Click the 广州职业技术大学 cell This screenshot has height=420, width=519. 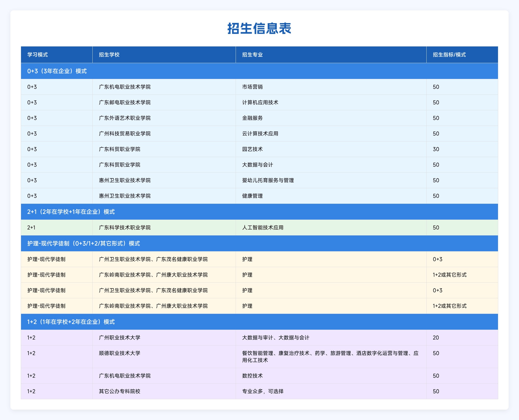tap(164, 338)
